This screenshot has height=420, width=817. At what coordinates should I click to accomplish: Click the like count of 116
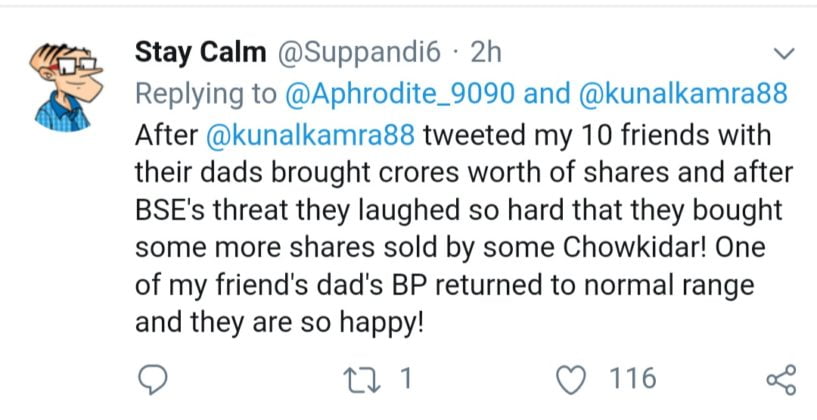(x=632, y=380)
